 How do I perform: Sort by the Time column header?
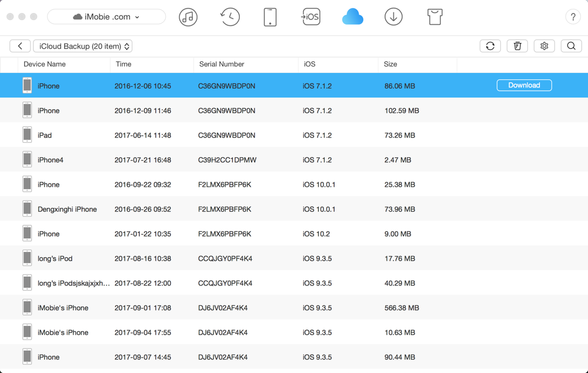point(123,64)
